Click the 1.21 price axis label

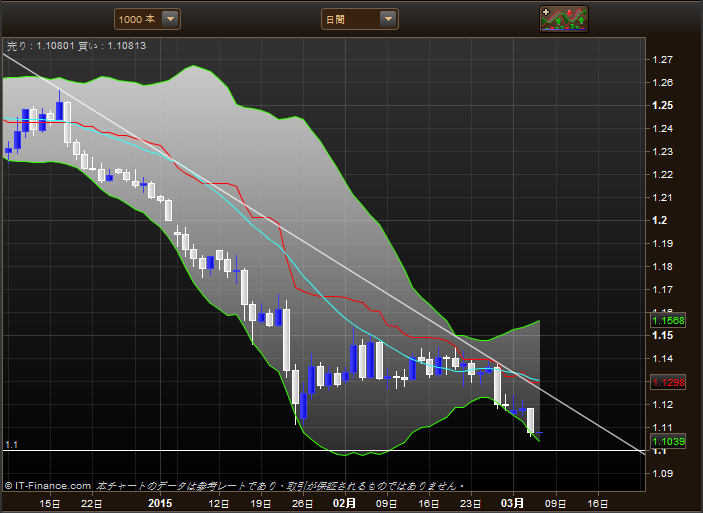[x=662, y=197]
